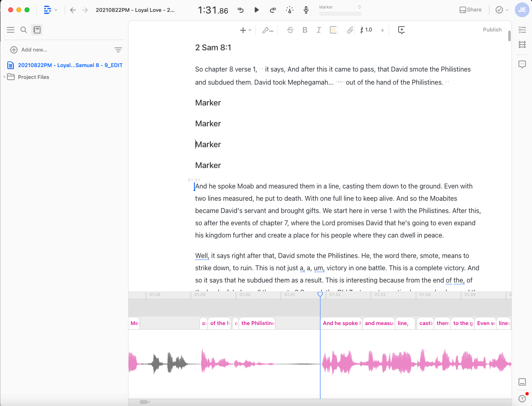The image size is (532, 406).
Task: Click the 'And he spoke' timeline word clip
Action: tap(341, 323)
